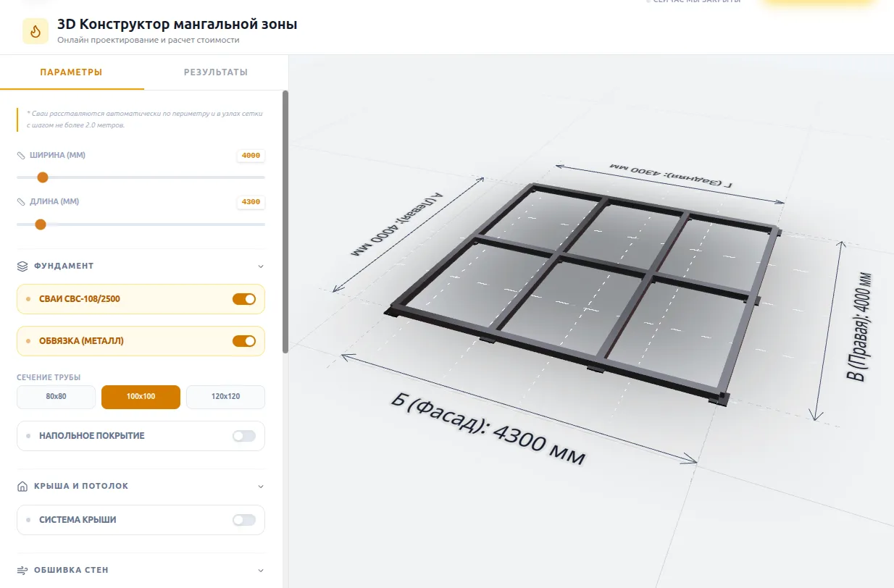The height and width of the screenshot is (588, 894).
Task: Turn off ОБВЯЗКА (МЕТАЛЛ) switch
Action: point(244,341)
